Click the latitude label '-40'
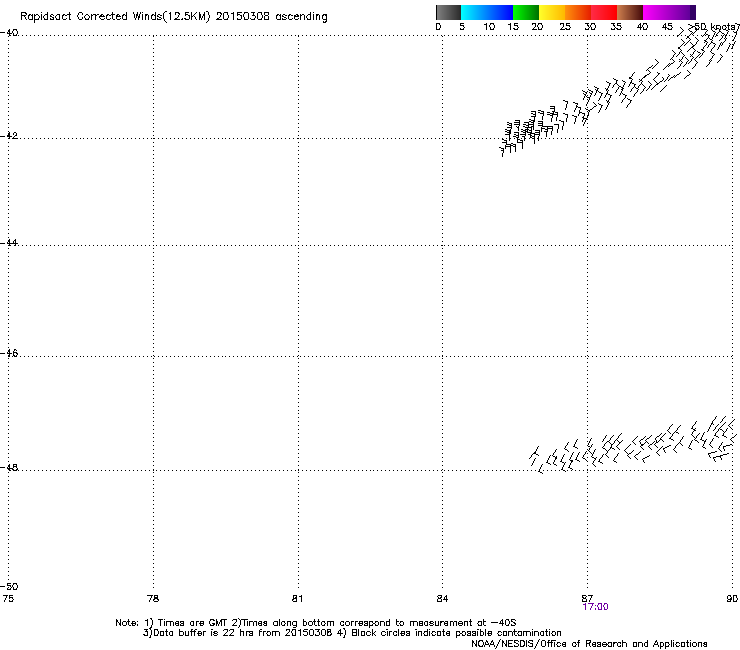This screenshot has width=740, height=650. click(9, 33)
